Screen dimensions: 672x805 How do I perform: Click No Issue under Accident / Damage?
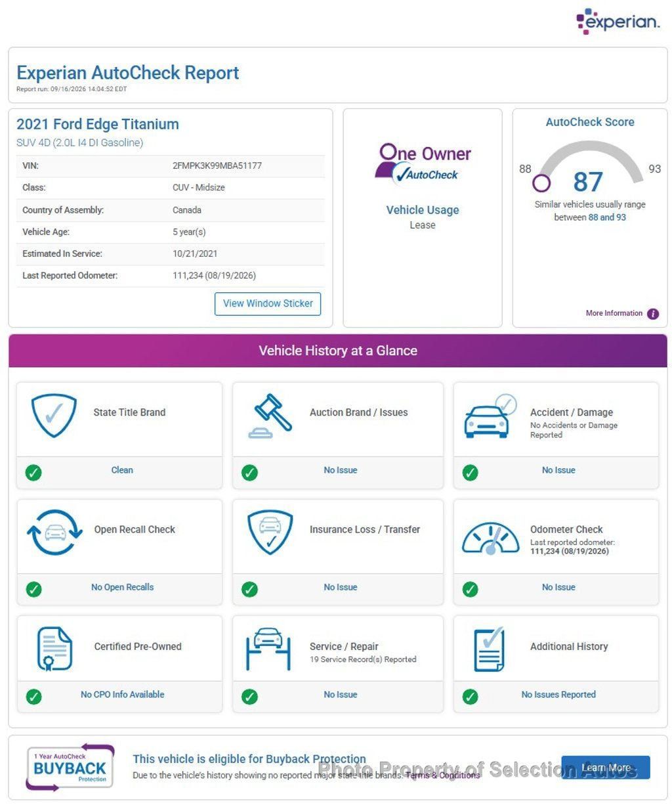coord(558,470)
